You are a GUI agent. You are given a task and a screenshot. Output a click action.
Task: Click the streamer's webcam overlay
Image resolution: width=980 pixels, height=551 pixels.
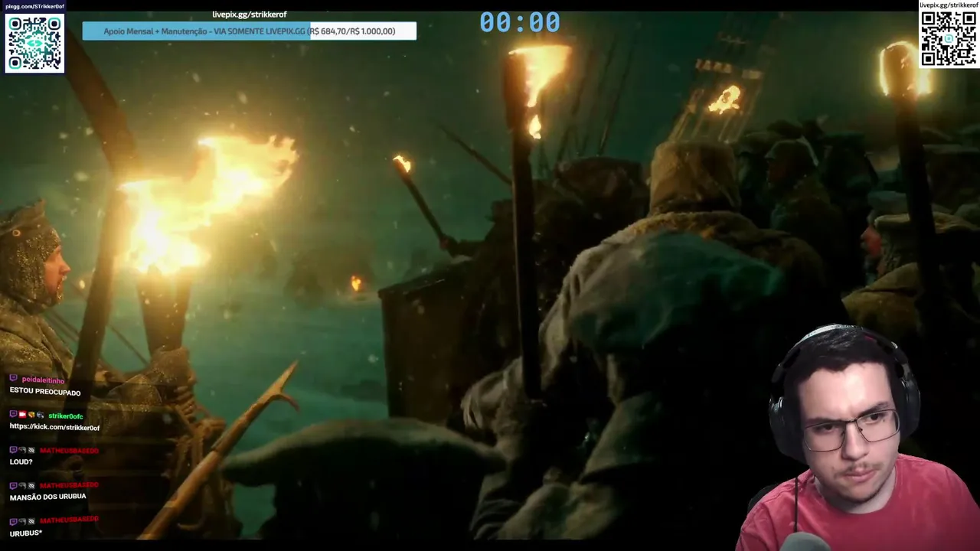(858, 436)
